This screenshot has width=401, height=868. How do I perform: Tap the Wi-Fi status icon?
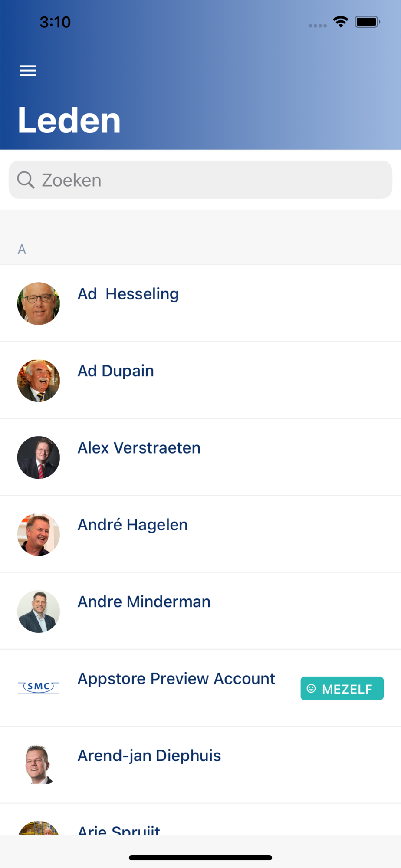(x=341, y=22)
